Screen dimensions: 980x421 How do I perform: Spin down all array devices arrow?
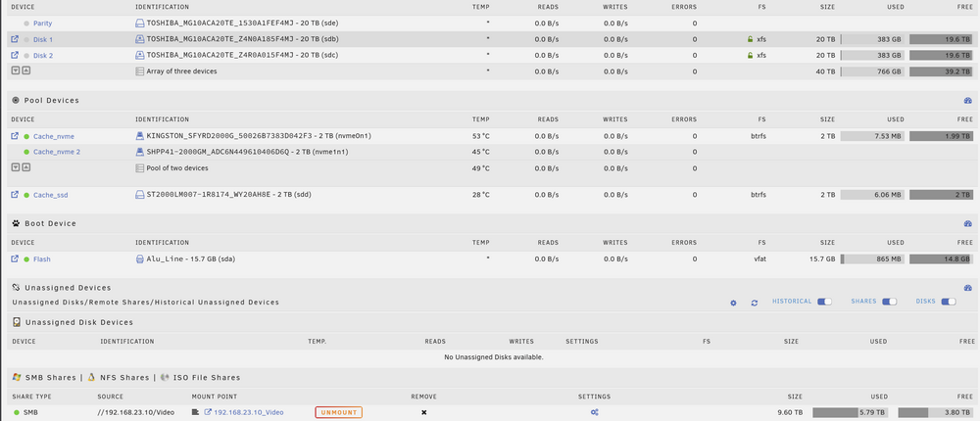16,70
